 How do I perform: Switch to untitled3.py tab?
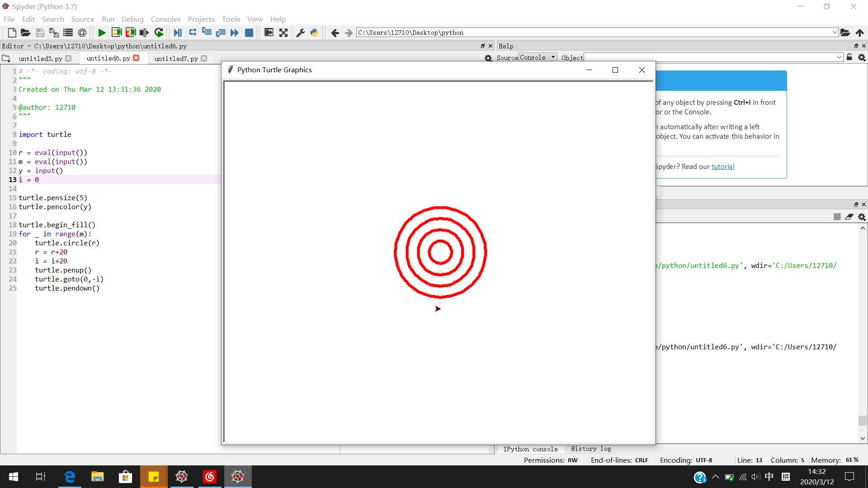[x=40, y=58]
